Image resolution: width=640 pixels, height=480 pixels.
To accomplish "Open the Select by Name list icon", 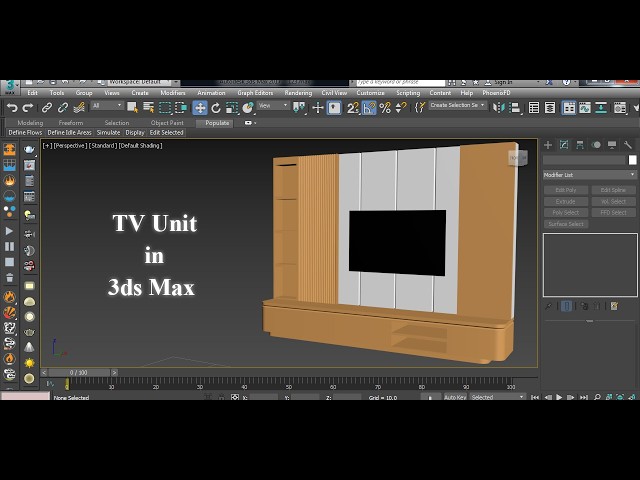I will point(148,108).
